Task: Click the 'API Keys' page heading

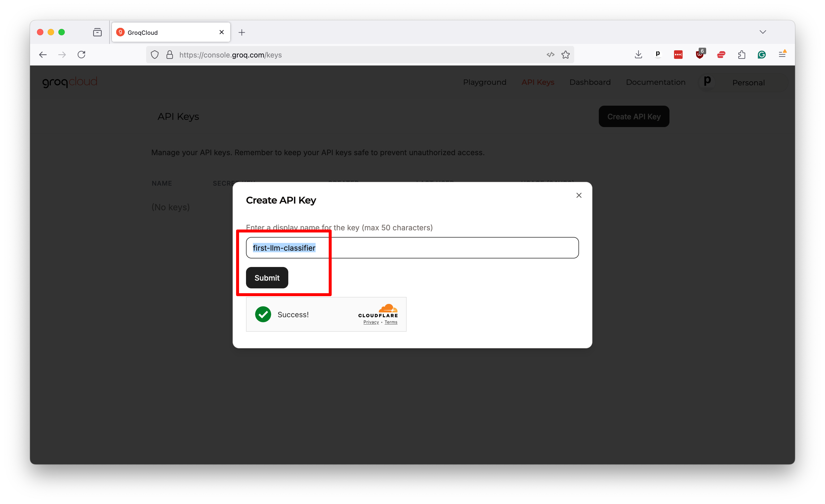Action: (x=178, y=116)
